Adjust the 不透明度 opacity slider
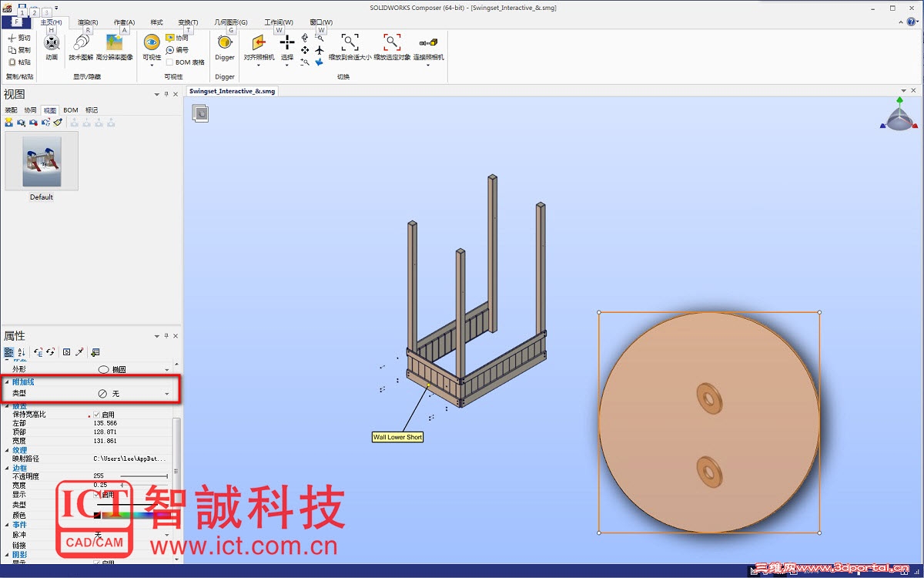The image size is (924, 578). pyautogui.click(x=143, y=476)
